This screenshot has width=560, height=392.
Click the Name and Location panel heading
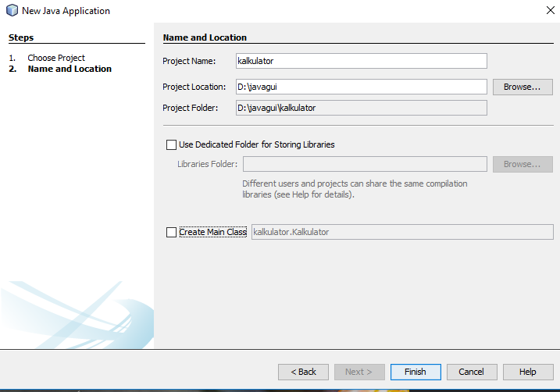[205, 37]
